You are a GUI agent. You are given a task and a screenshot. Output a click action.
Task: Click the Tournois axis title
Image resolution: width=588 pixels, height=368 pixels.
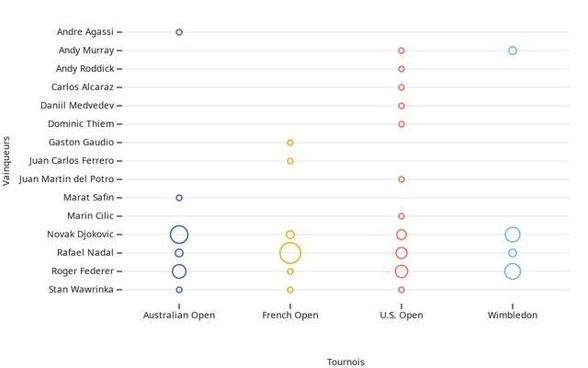(x=345, y=362)
